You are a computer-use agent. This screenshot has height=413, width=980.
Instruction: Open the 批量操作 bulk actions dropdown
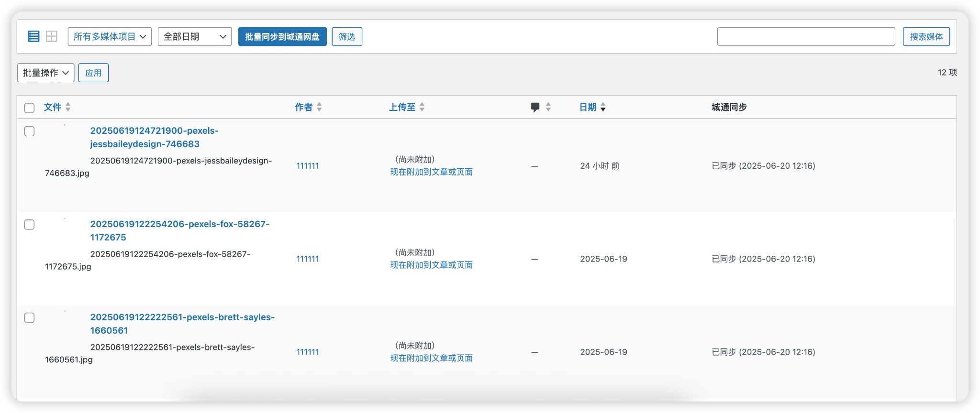(x=46, y=73)
